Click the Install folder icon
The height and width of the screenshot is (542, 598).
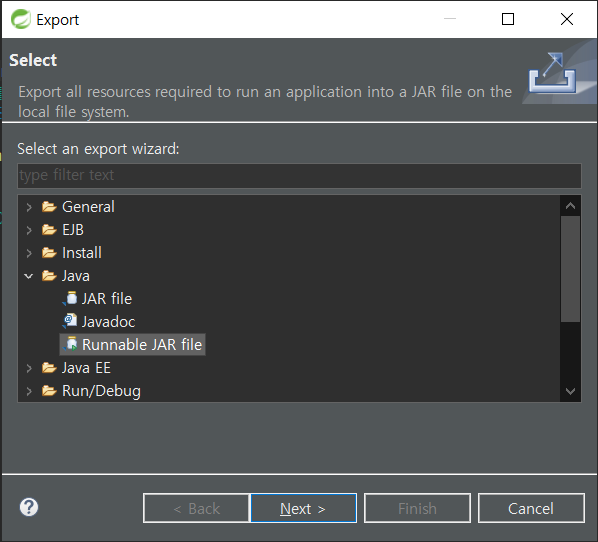pyautogui.click(x=49, y=253)
